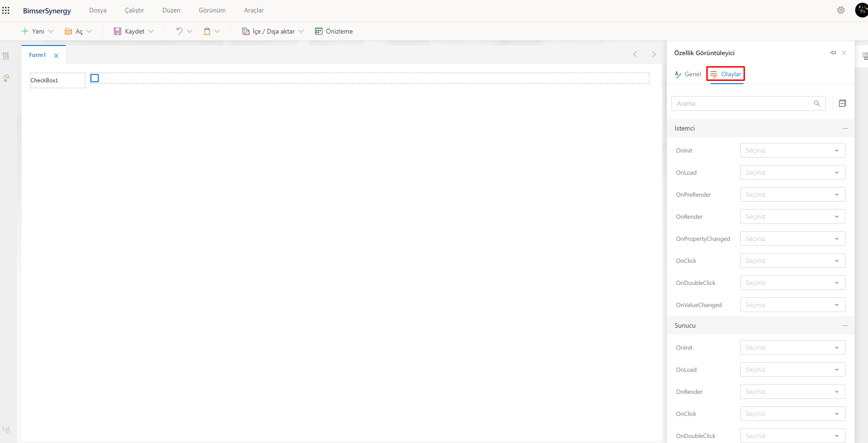
Task: Click the BimserSynergy brand name
Action: pyautogui.click(x=47, y=11)
